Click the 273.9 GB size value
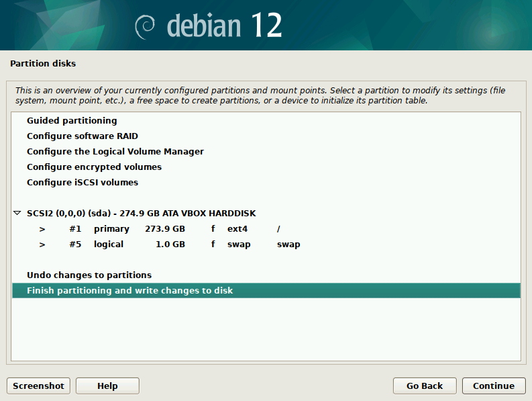The height and width of the screenshot is (401, 532). coord(165,229)
